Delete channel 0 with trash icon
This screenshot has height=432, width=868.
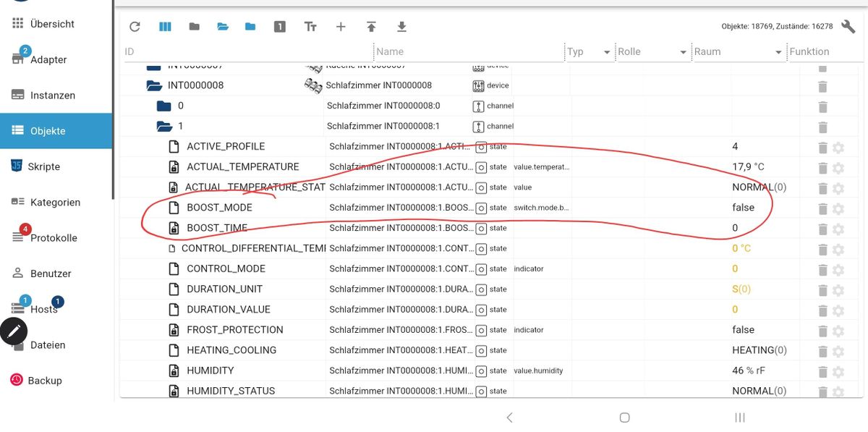click(x=822, y=106)
